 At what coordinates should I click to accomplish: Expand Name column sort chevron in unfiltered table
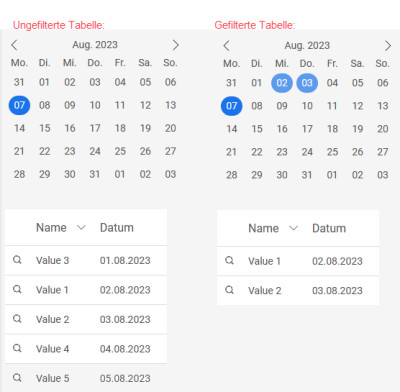coord(81,228)
